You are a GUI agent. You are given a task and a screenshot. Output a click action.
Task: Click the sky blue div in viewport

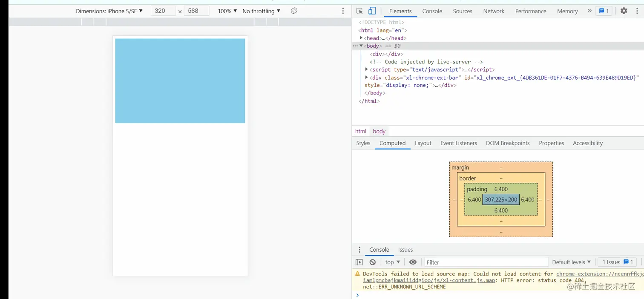point(180,80)
